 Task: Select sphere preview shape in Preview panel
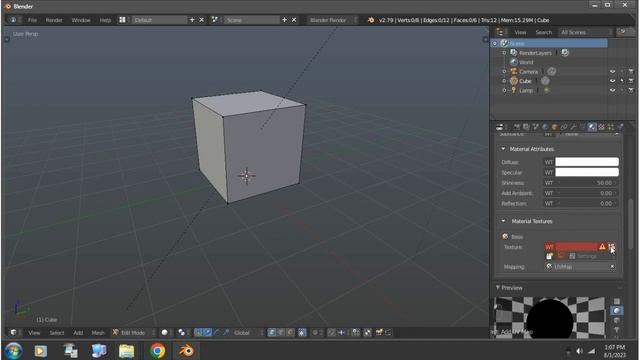coord(616,311)
